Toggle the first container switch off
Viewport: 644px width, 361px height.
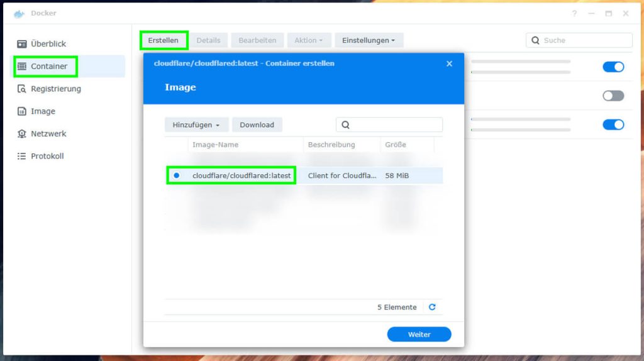(613, 67)
